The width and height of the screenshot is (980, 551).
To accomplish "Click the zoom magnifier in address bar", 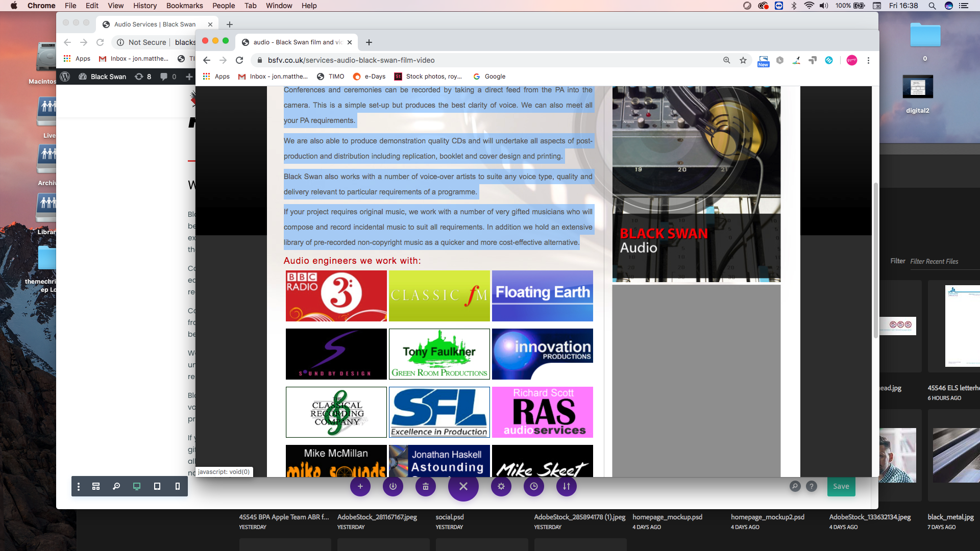I will pos(727,60).
